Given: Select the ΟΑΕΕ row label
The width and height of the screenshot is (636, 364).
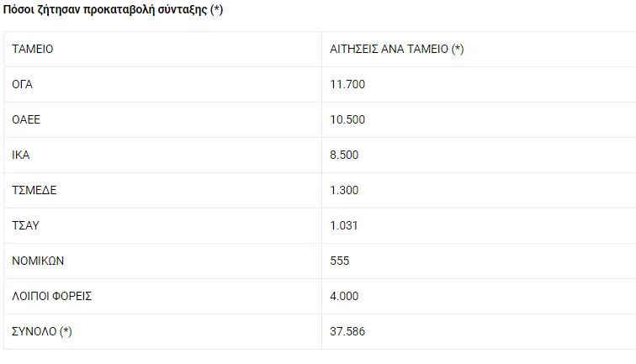Looking at the screenshot, I should point(26,119).
